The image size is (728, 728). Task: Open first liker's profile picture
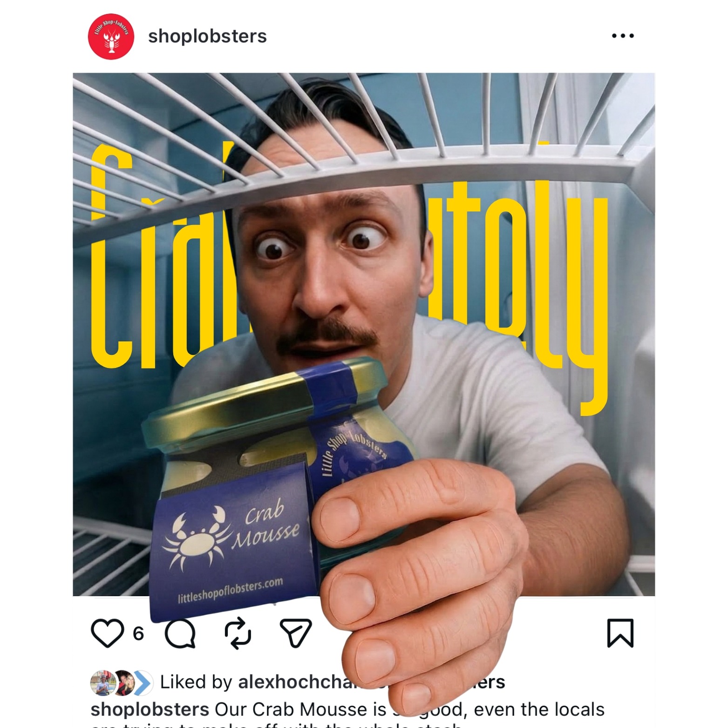click(x=102, y=683)
